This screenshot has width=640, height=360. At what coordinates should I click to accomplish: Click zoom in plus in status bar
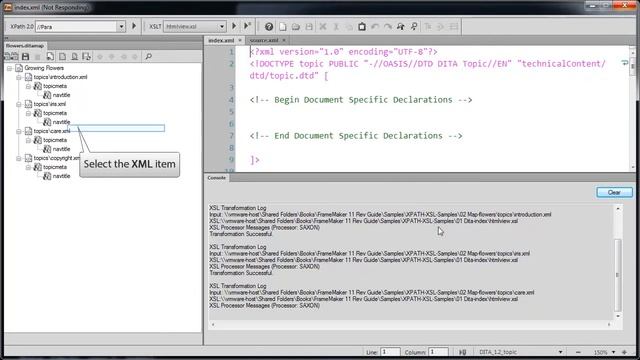(x=624, y=352)
